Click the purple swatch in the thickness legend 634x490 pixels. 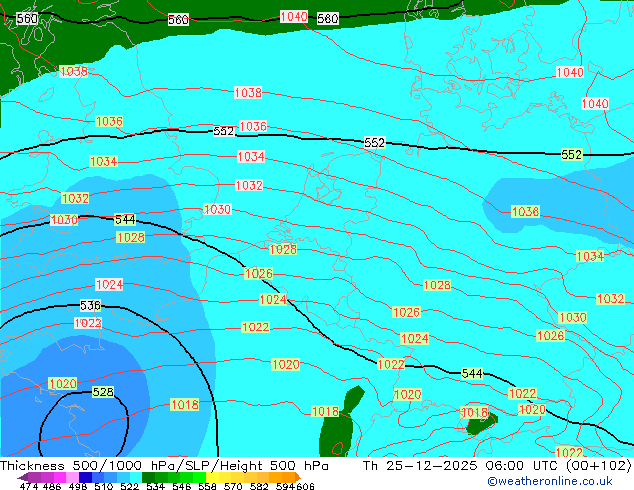point(34,477)
